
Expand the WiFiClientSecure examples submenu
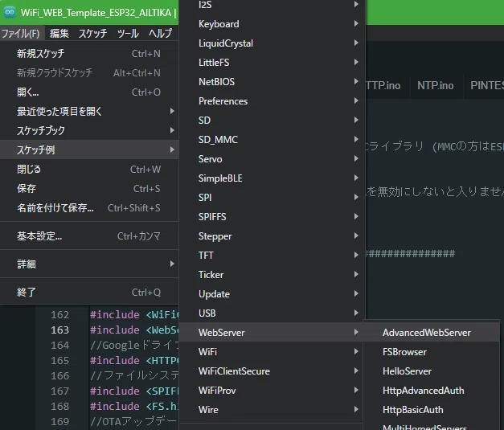coord(272,371)
